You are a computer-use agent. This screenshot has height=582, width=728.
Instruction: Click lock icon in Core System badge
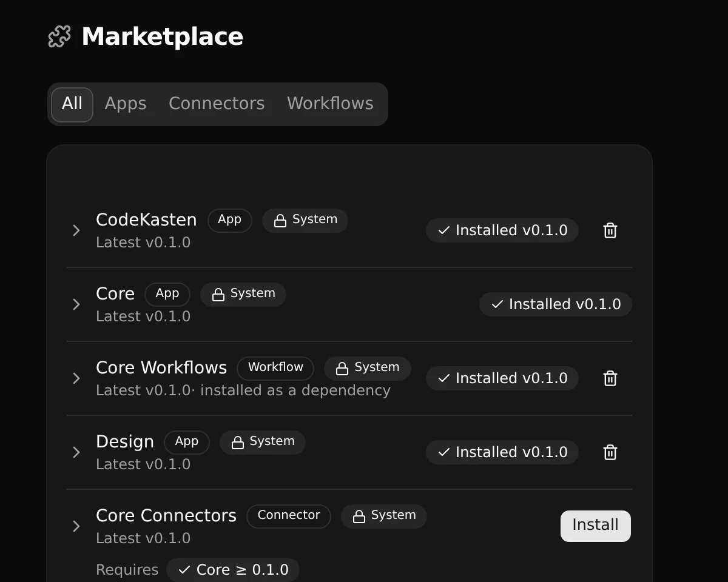(218, 295)
